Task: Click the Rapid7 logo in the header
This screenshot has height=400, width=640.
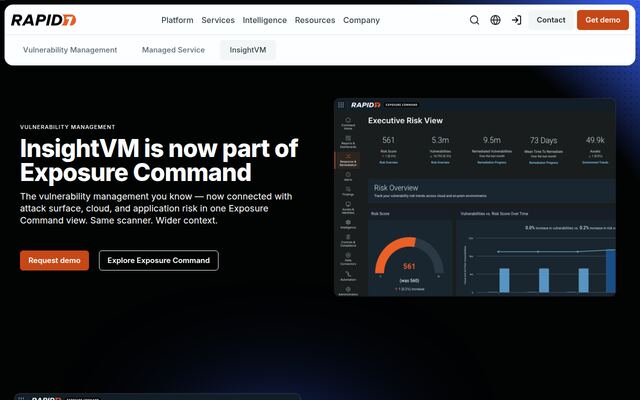Action: click(44, 20)
